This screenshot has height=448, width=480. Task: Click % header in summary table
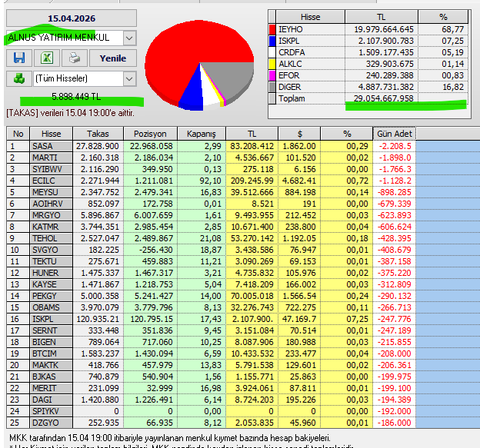(x=443, y=17)
